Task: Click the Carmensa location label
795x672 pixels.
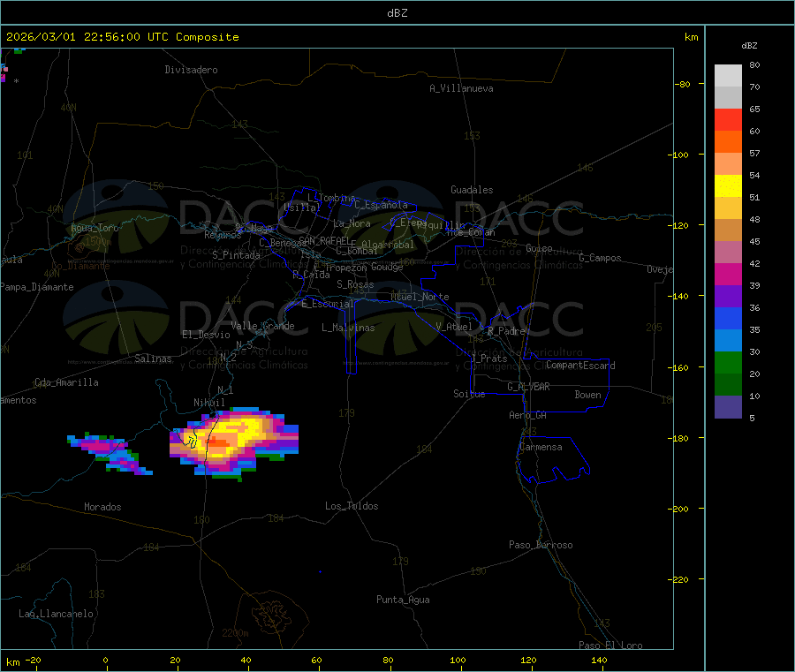Action: point(541,447)
